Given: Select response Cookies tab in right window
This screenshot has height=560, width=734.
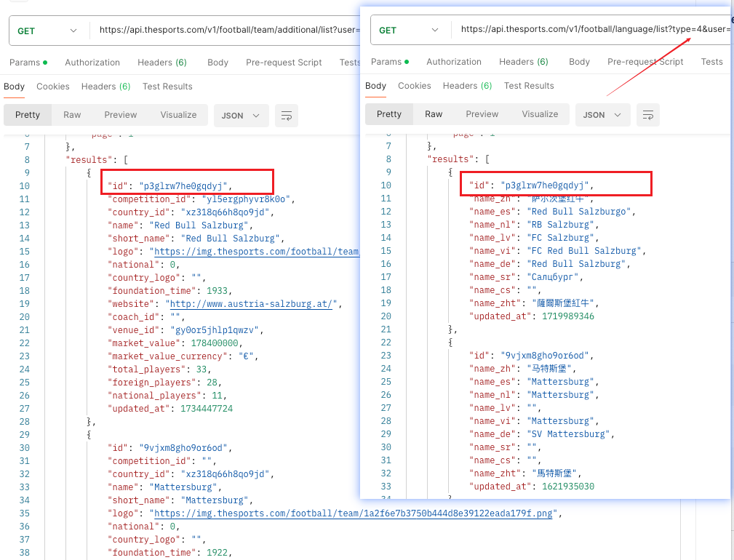Looking at the screenshot, I should point(414,86).
